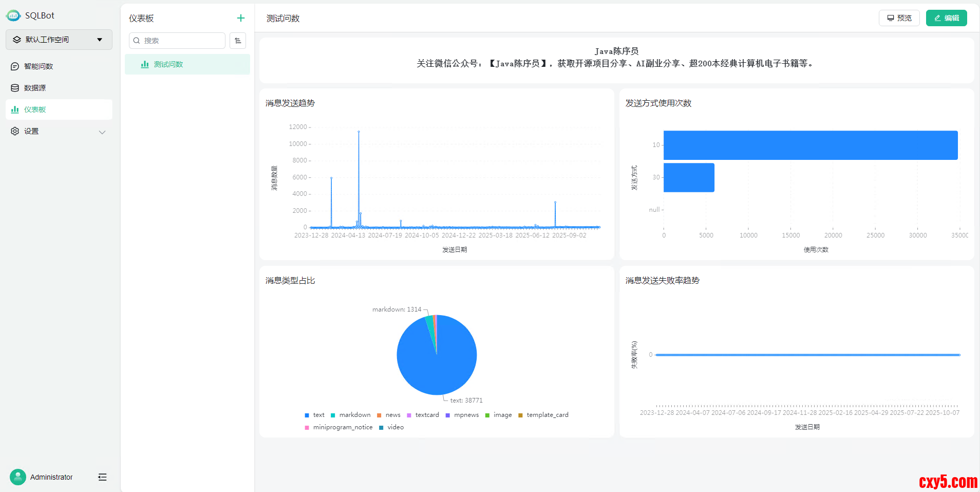The height and width of the screenshot is (492, 980).
Task: Toggle the miniprogram_notice legend entry
Action: (x=338, y=427)
